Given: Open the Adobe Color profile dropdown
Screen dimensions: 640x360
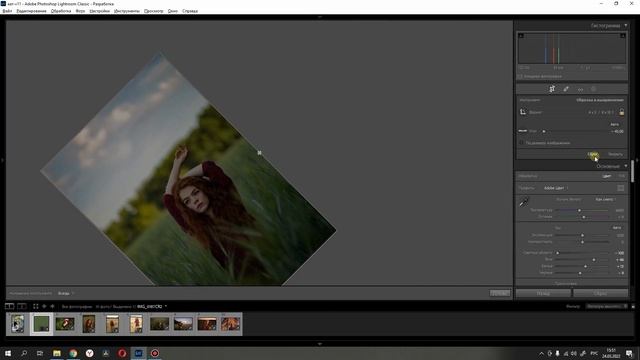Looking at the screenshot, I should (556, 188).
